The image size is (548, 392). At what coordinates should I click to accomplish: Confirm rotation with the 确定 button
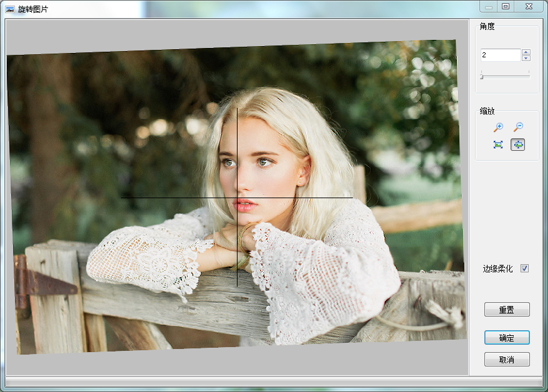pyautogui.click(x=507, y=338)
